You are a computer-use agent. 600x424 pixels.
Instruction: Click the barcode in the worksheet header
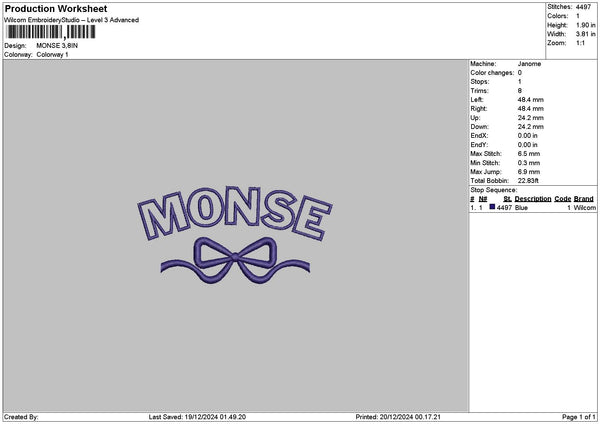click(51, 32)
